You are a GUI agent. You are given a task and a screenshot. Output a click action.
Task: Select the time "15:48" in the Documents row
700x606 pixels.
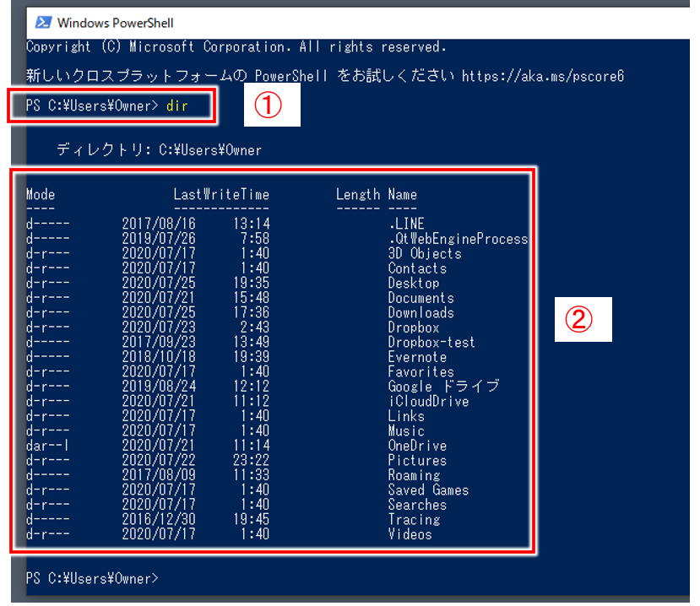[x=252, y=298]
